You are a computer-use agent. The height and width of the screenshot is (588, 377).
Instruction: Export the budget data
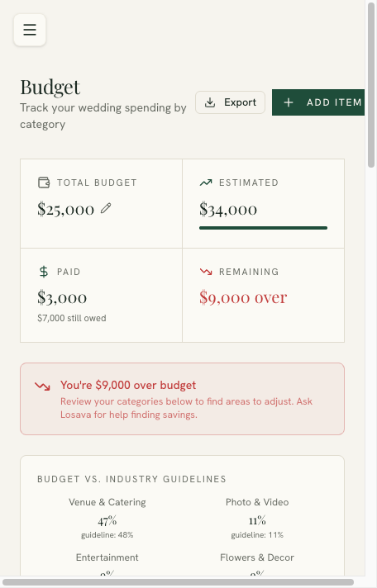pyautogui.click(x=230, y=102)
